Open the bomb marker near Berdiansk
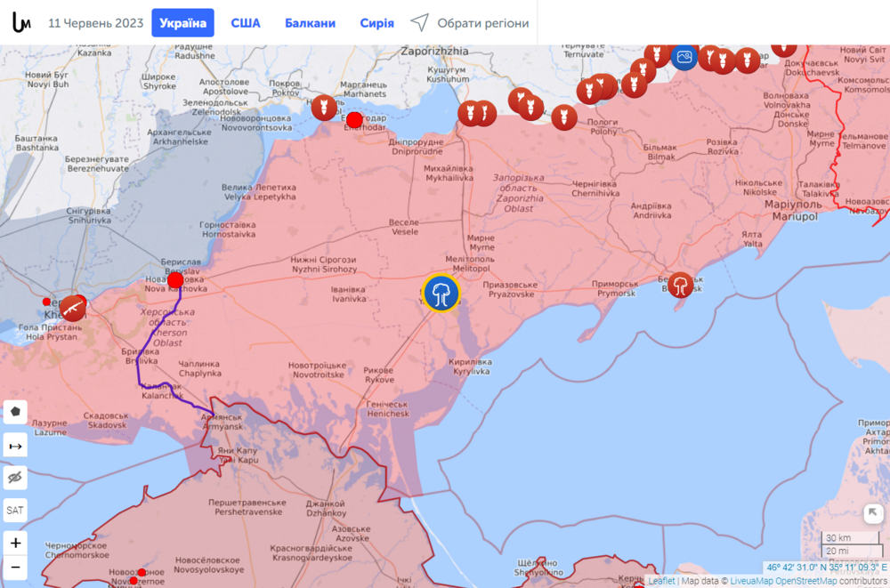This screenshot has height=588, width=890. [x=680, y=286]
